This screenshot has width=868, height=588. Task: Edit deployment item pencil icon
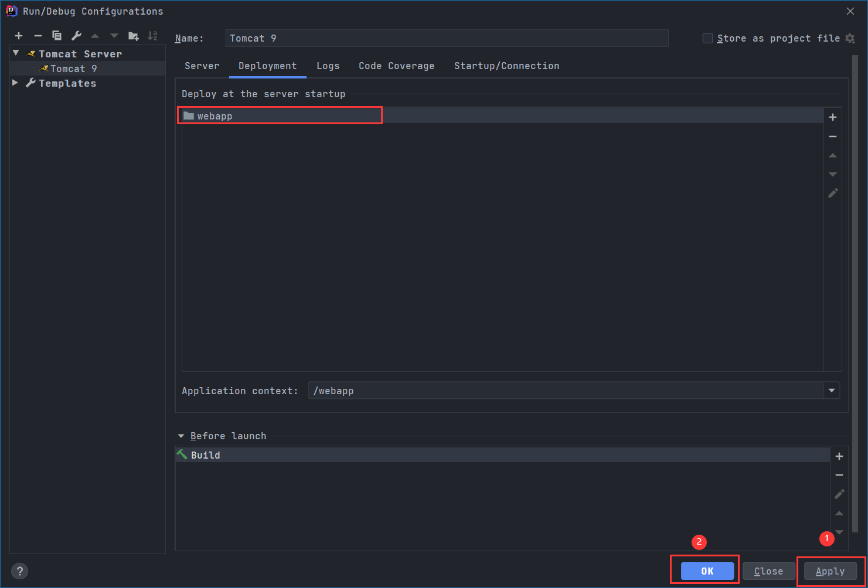833,193
